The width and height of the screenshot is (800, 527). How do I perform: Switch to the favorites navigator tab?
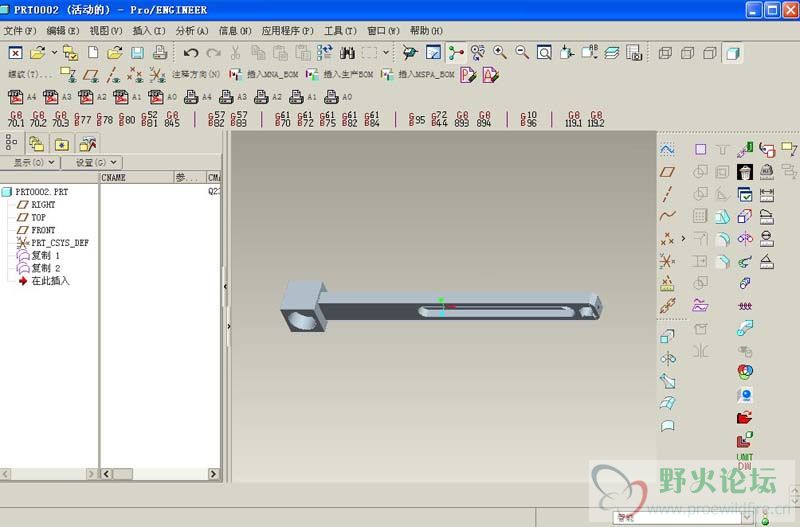[x=62, y=144]
